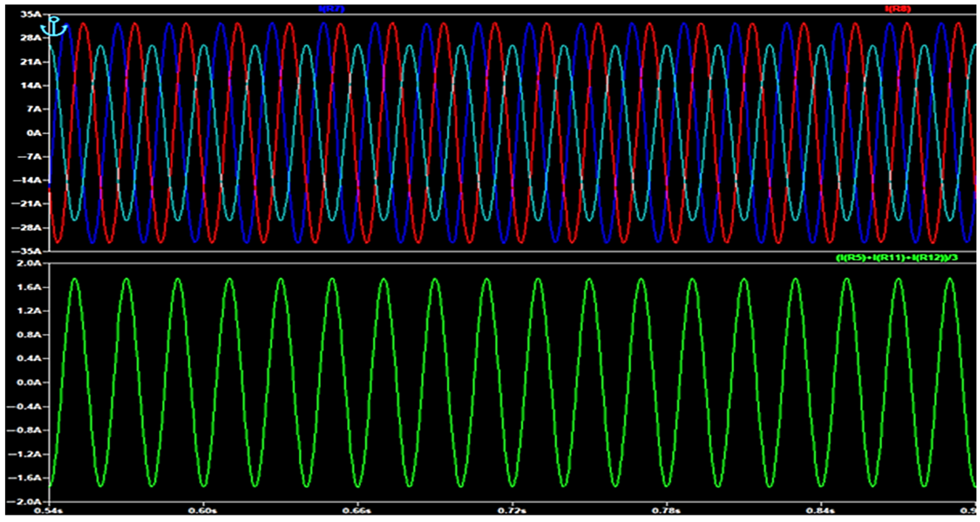Screen dimensions: 980x522
Task: Select the red I(R8) trace label
Action: coord(898,9)
